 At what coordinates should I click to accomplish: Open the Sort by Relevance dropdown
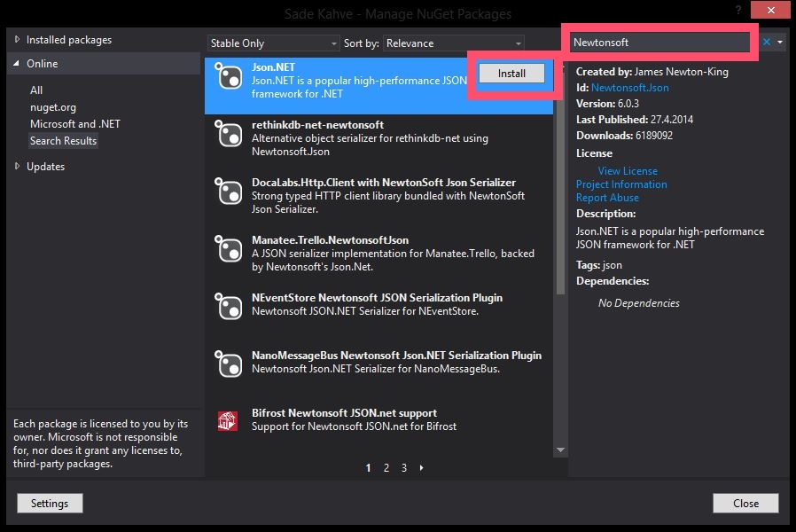pos(453,43)
